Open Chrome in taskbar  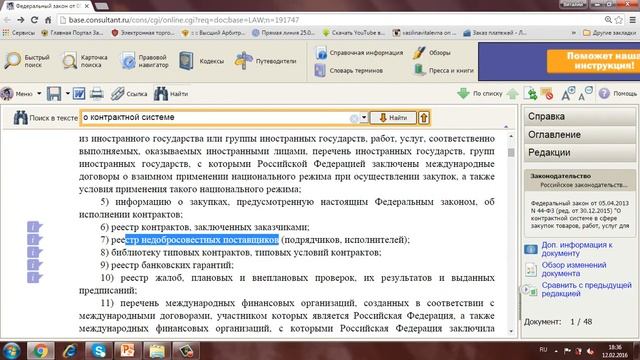pos(40,351)
